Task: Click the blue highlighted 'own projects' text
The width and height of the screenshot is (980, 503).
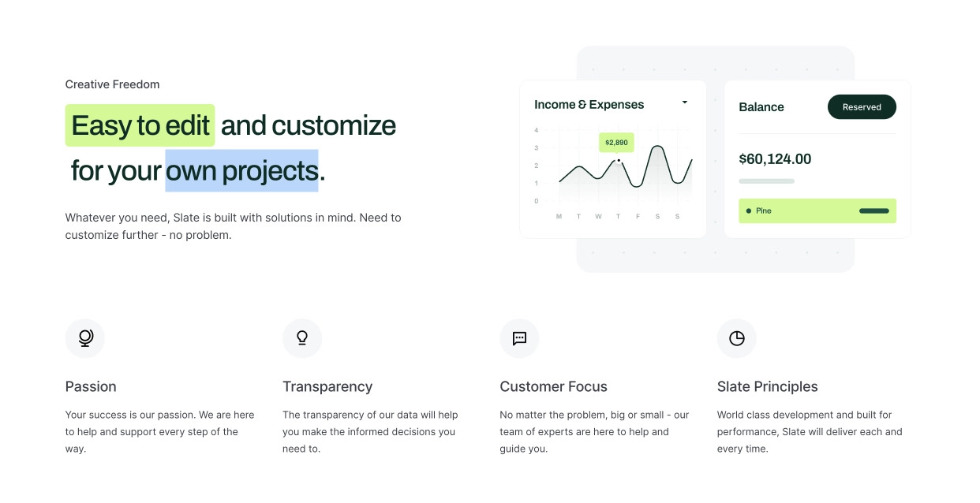Action: pos(241,170)
